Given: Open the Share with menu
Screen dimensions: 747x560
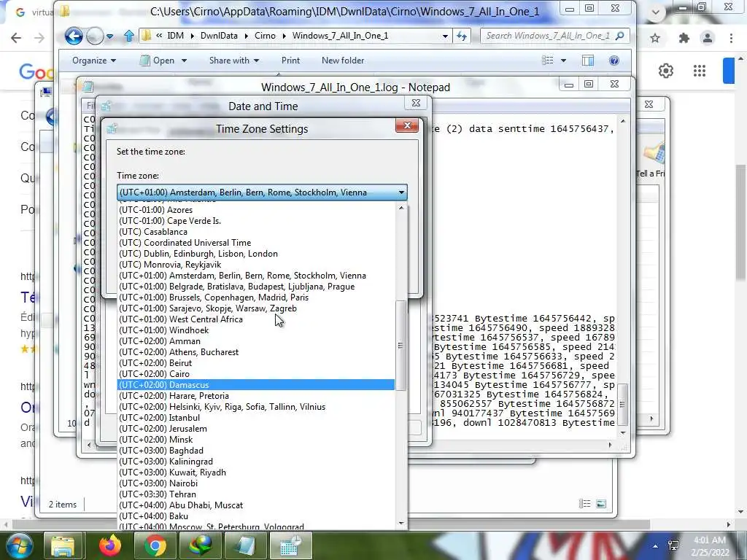Looking at the screenshot, I should click(x=234, y=61).
